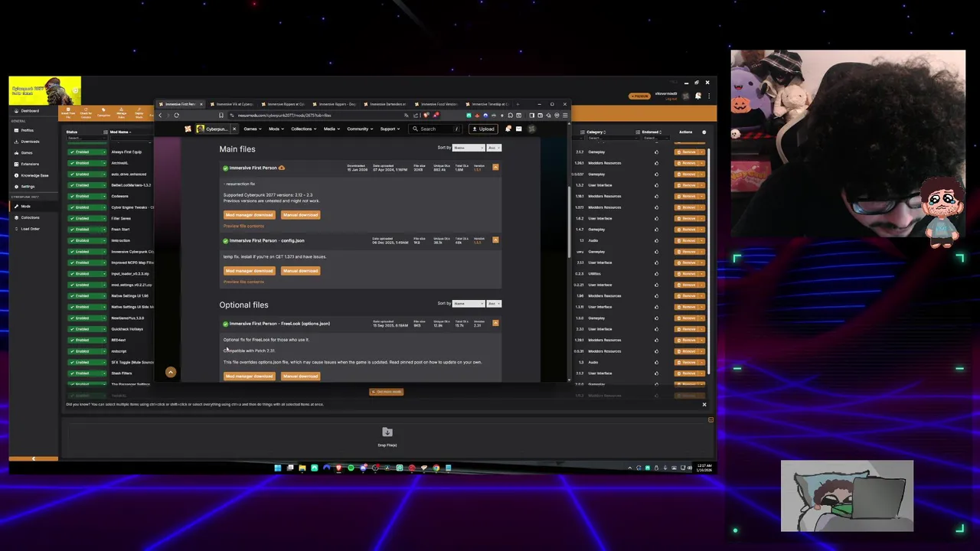Open the Media dropdown on Nexus Mods
This screenshot has width=980, height=551.
point(331,129)
